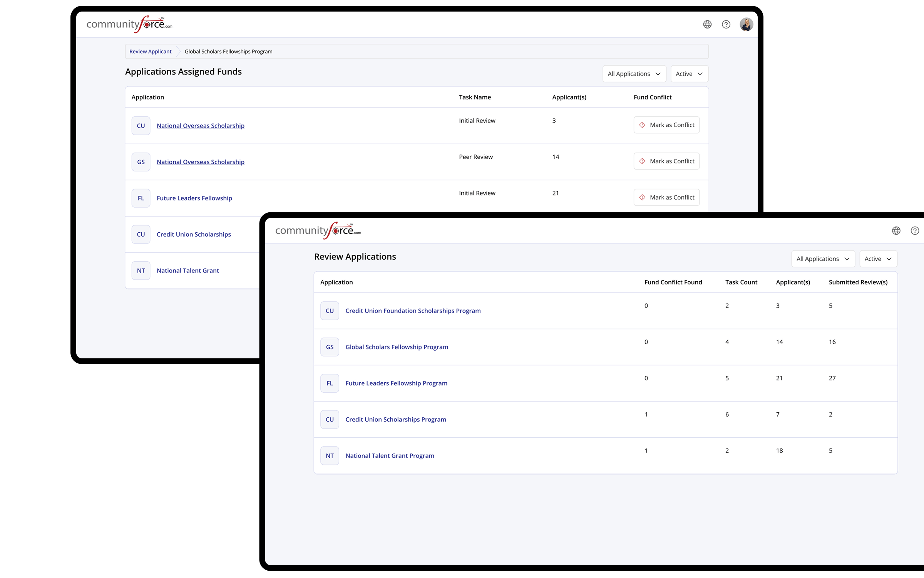
Task: Click FL badge beside Future Leaders Fellowship Program
Action: (x=330, y=383)
